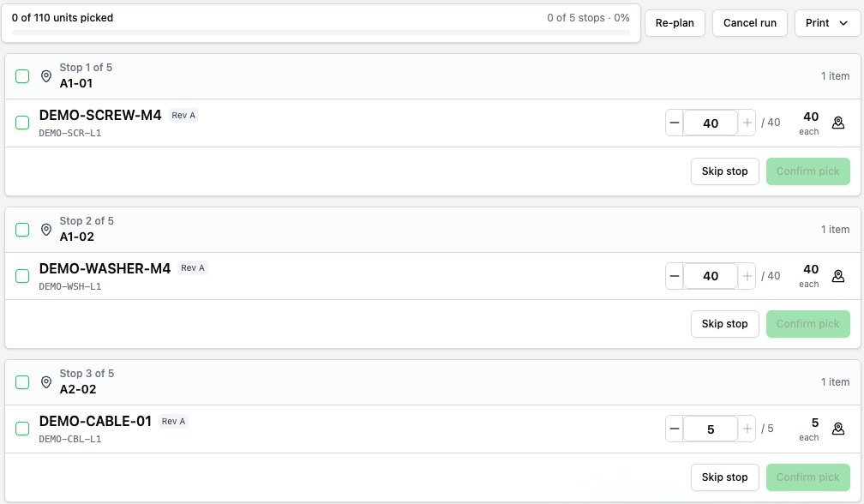Viewport: 864px width, 504px height.
Task: Skip stop A1-02
Action: point(724,324)
